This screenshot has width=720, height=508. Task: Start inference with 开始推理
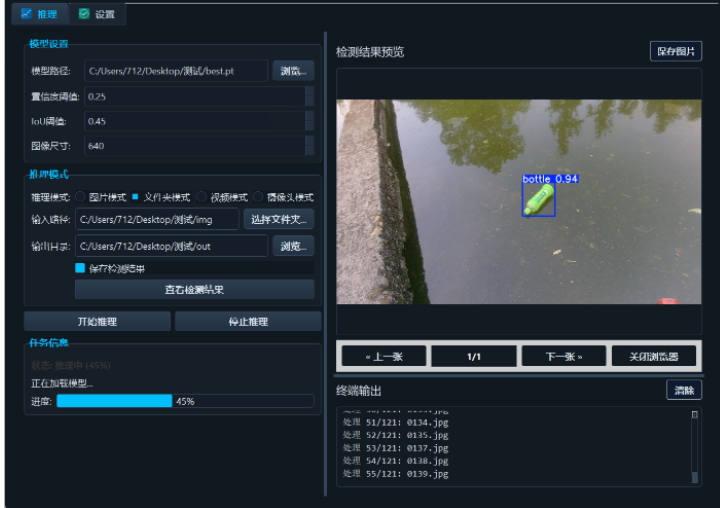tap(97, 322)
